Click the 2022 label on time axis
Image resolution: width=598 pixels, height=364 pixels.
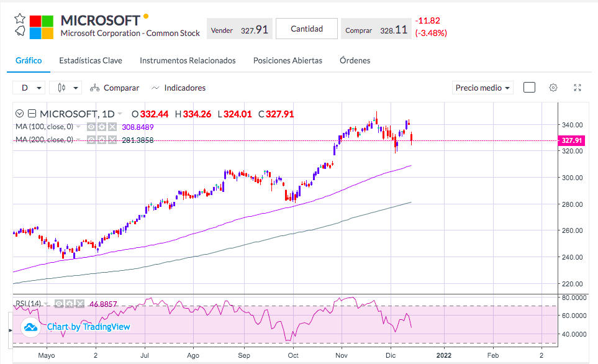coord(444,355)
